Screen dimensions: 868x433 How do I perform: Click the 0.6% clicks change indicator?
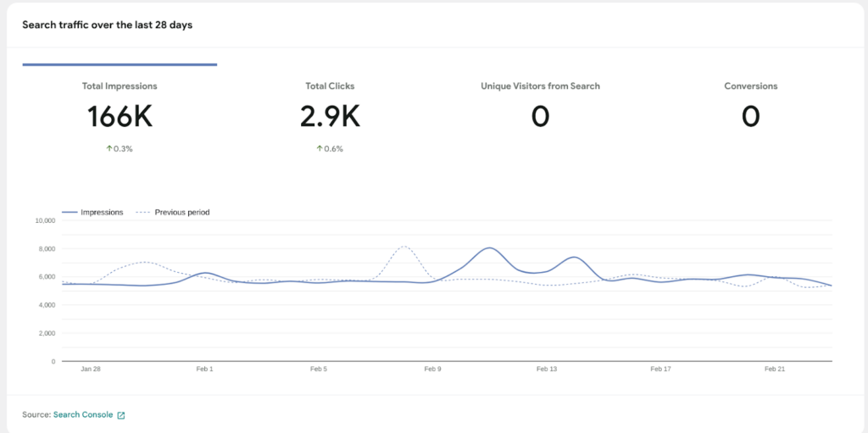tap(334, 149)
